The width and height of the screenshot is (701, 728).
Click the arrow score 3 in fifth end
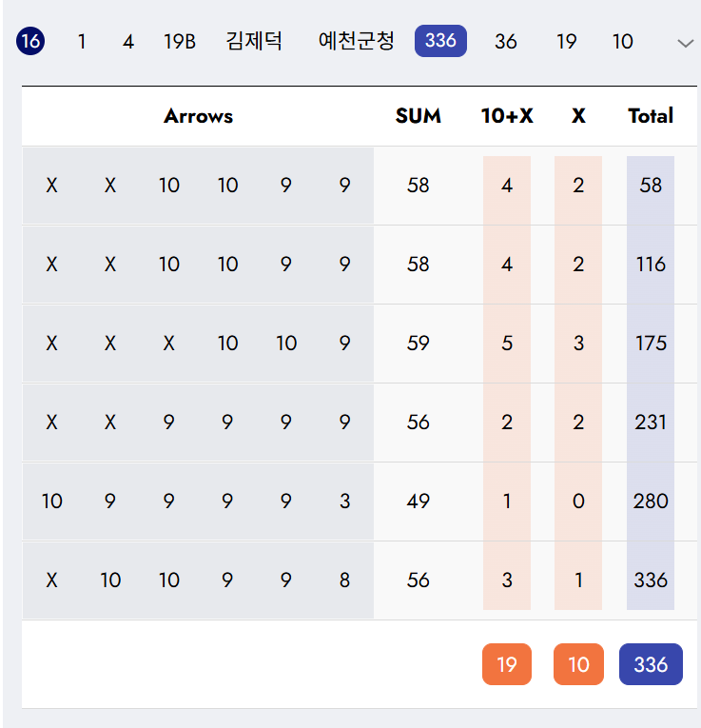click(344, 502)
